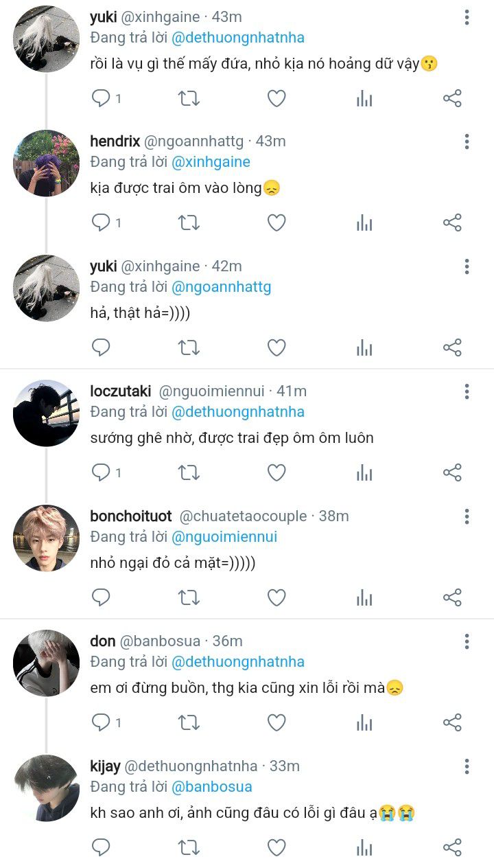494x868 pixels.
Task: Share kijay's reply tweet
Action: (452, 847)
